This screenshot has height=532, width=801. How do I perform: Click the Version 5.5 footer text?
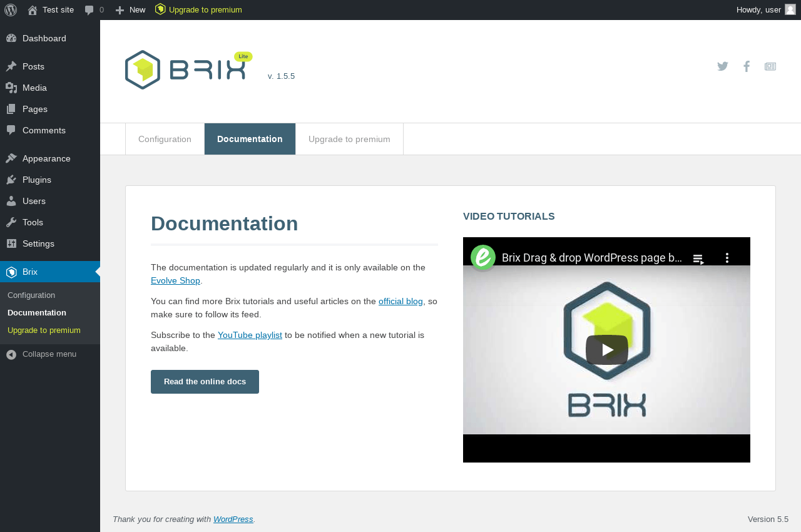click(768, 519)
